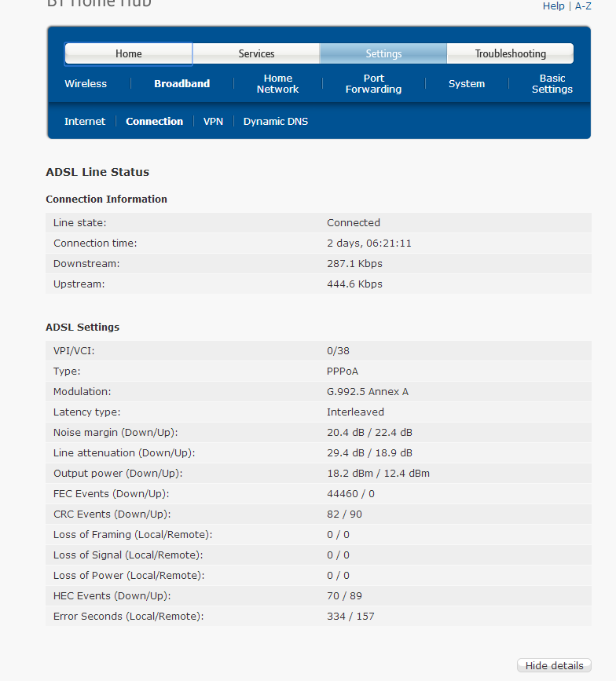Image resolution: width=616 pixels, height=681 pixels.
Task: Open the Broadband section
Action: (x=182, y=84)
